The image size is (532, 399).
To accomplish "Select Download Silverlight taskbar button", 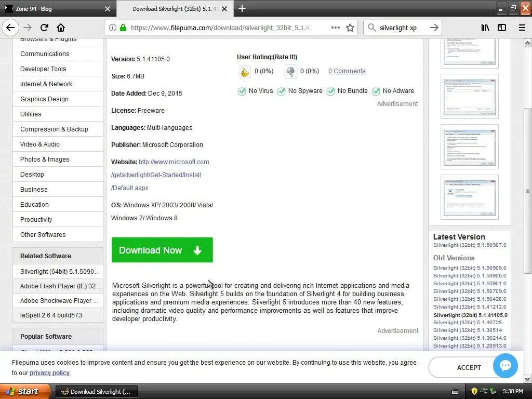I will tap(96, 392).
